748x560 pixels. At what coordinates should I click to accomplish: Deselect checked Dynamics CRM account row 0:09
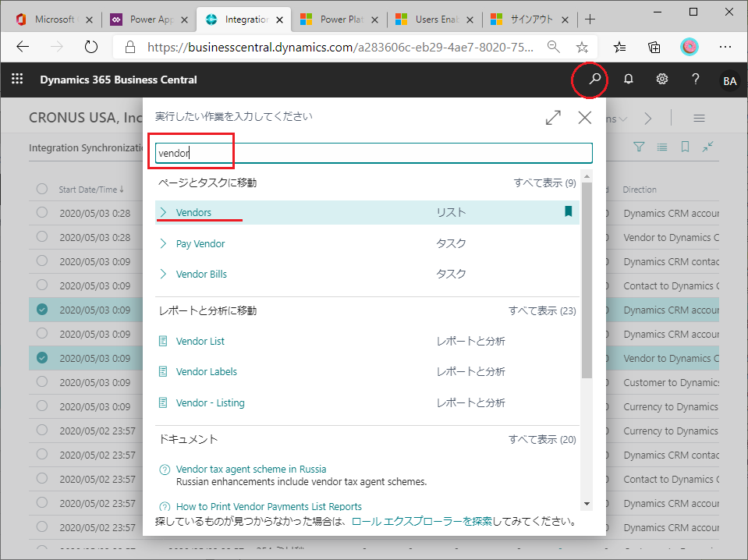pos(42,309)
